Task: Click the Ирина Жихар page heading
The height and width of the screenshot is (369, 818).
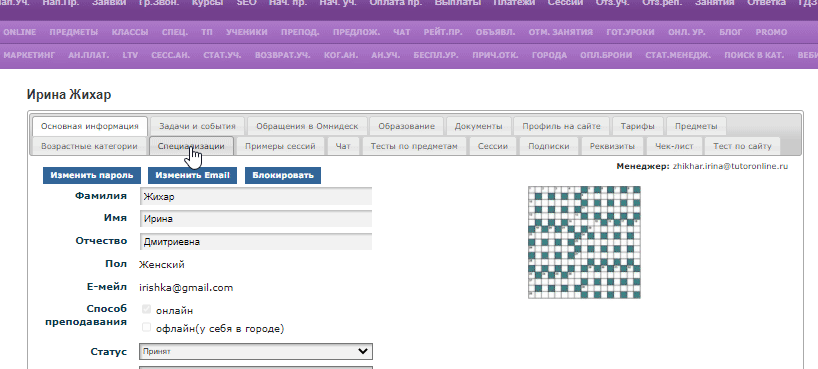Action: click(68, 95)
